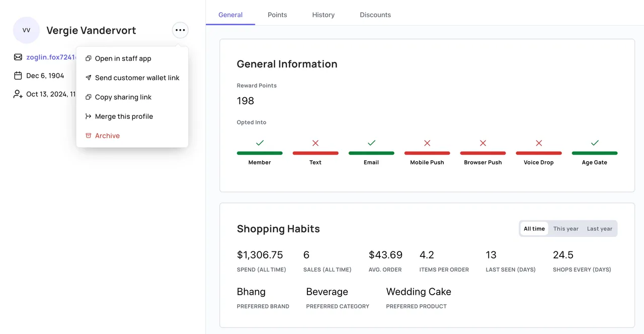
Task: Click the red X above Mobile Push
Action: tap(427, 143)
